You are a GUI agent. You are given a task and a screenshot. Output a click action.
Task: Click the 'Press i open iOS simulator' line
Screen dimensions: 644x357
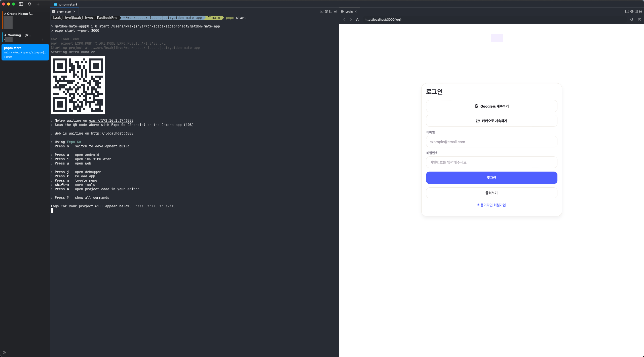[81, 159]
